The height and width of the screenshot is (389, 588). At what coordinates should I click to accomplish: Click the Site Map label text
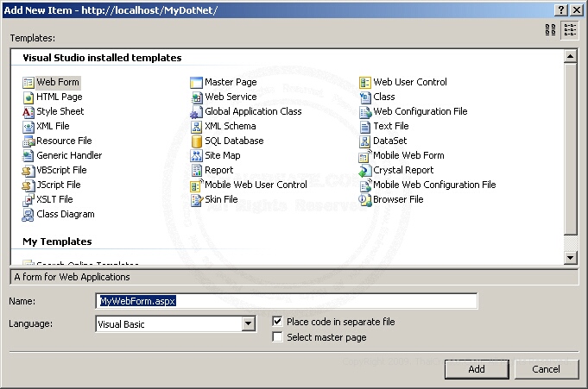[x=223, y=155]
